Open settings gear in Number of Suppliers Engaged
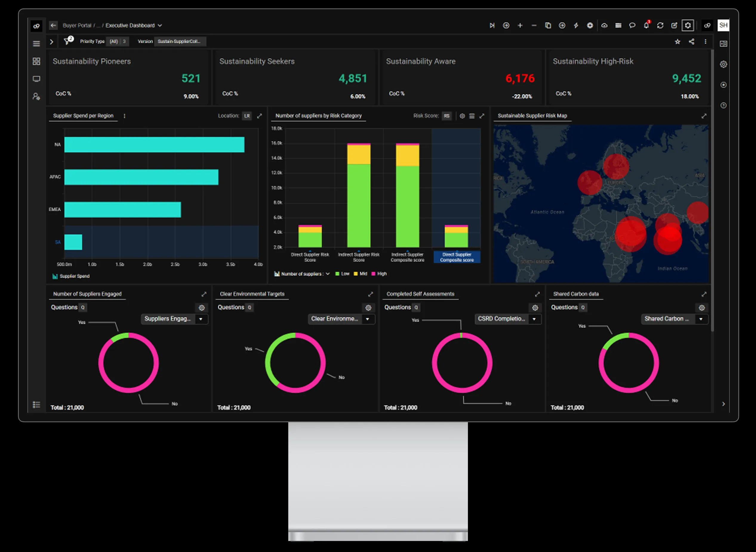The width and height of the screenshot is (756, 552). pyautogui.click(x=201, y=308)
